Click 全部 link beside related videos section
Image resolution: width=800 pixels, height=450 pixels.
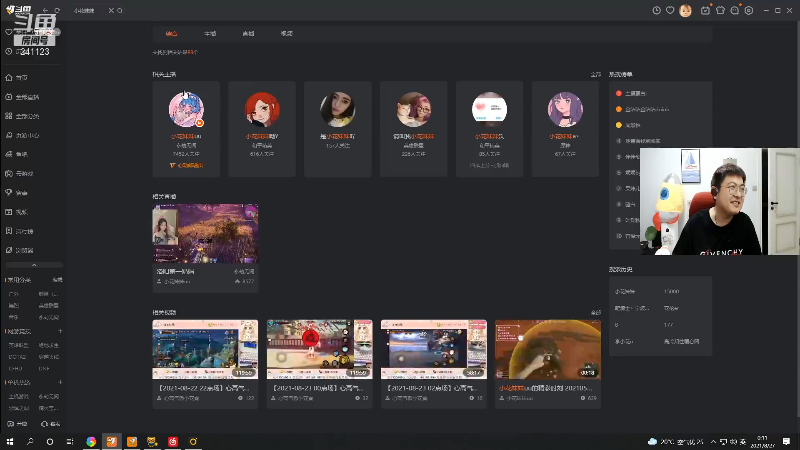(x=595, y=312)
